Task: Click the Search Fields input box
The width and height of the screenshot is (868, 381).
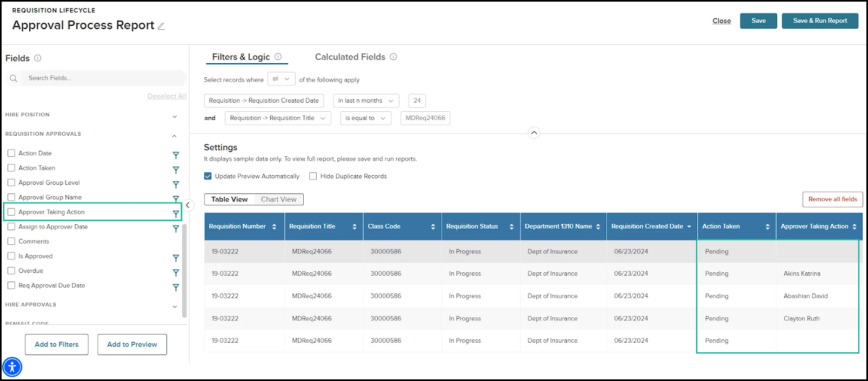Action: pyautogui.click(x=104, y=78)
